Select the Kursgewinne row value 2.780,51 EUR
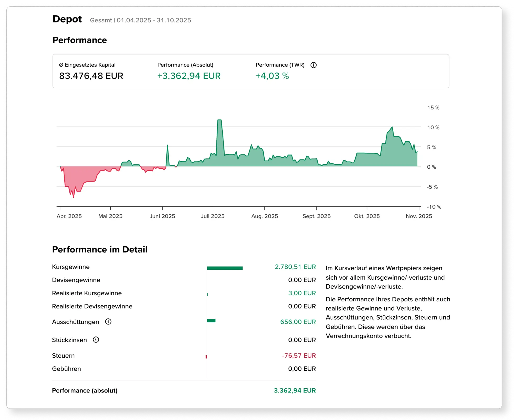Viewport: 515px width, 420px height. pyautogui.click(x=295, y=267)
